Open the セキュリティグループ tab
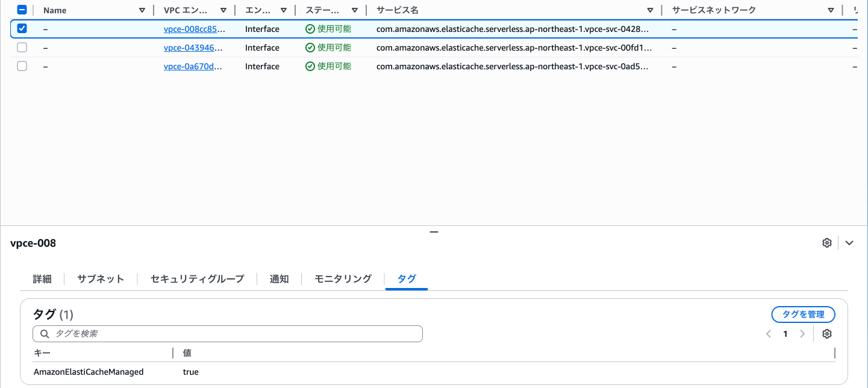Screen dimensions: 868x388 coord(197,279)
